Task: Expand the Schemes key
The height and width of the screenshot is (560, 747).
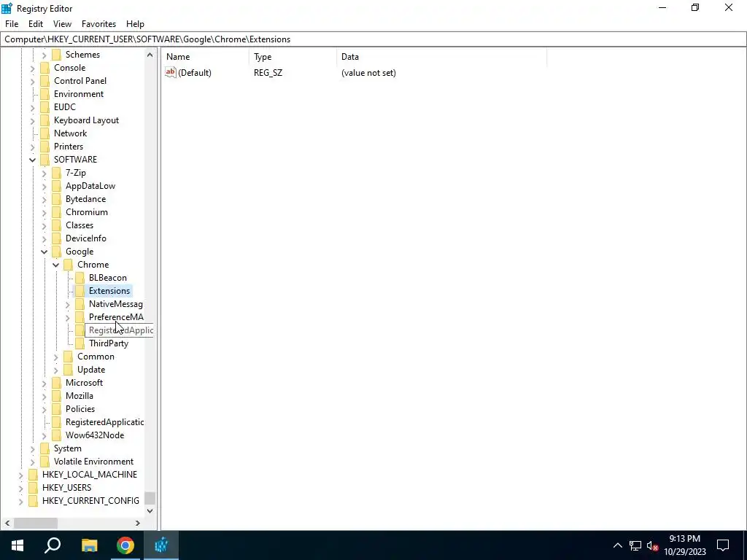Action: coord(44,55)
